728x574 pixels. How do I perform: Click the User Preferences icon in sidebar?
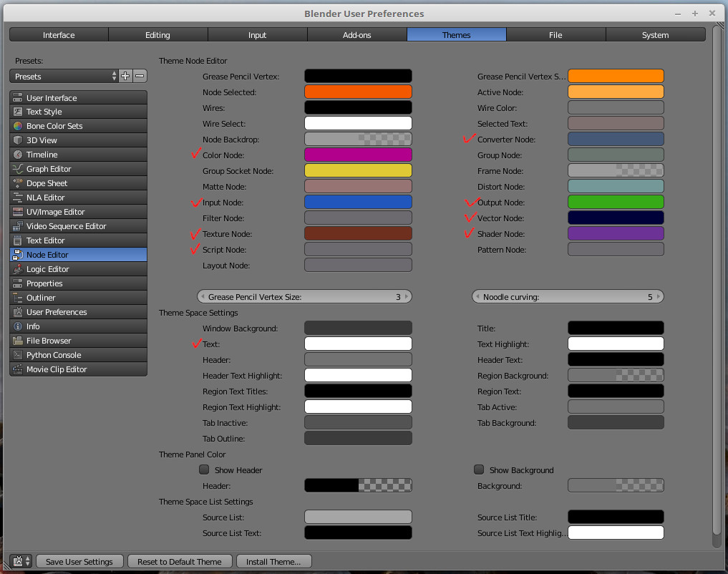(18, 312)
